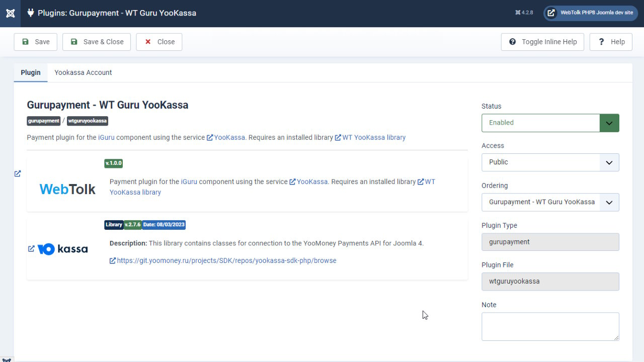The width and height of the screenshot is (644, 362).
Task: Switch to the Yookassa Account tab
Action: pyautogui.click(x=83, y=72)
